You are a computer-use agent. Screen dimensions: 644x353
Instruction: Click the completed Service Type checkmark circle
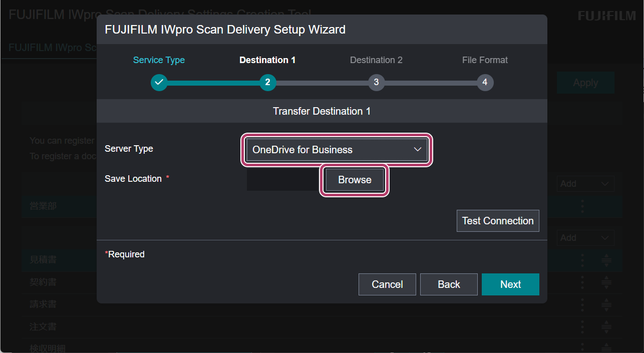pyautogui.click(x=159, y=82)
